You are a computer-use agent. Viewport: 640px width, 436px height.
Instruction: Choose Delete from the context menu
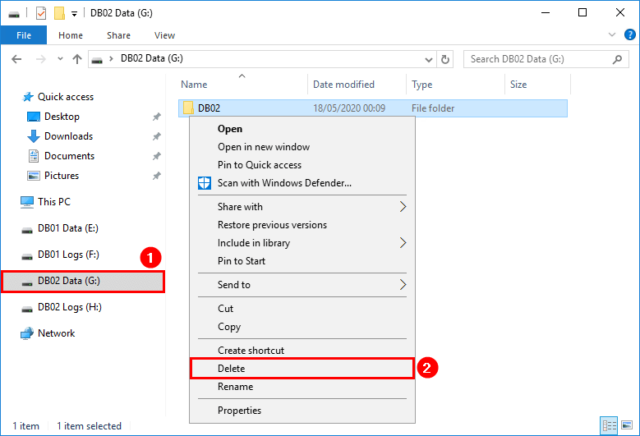click(302, 368)
